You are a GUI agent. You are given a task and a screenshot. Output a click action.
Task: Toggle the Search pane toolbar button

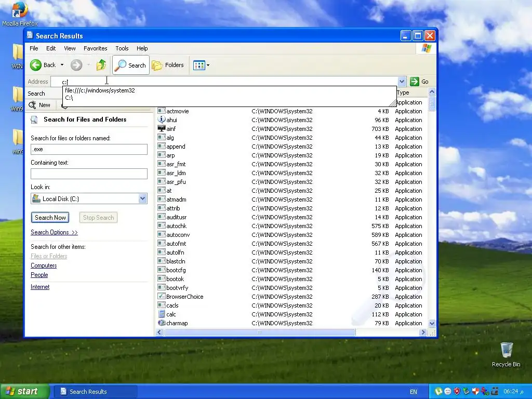coord(130,65)
